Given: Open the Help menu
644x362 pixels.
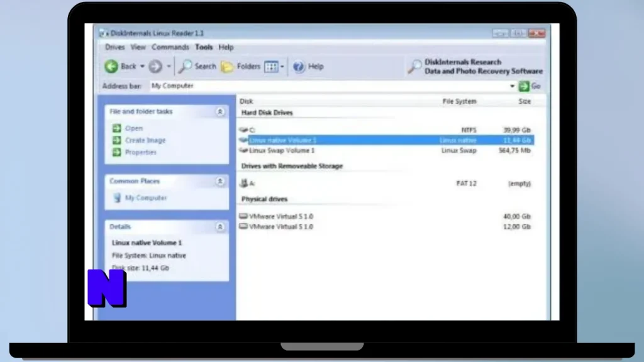Looking at the screenshot, I should point(226,47).
